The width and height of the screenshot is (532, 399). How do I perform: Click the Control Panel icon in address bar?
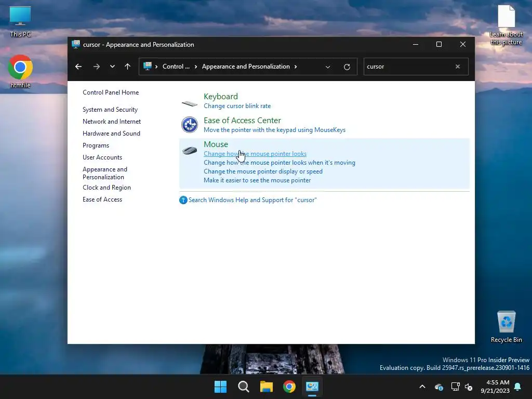pos(148,66)
